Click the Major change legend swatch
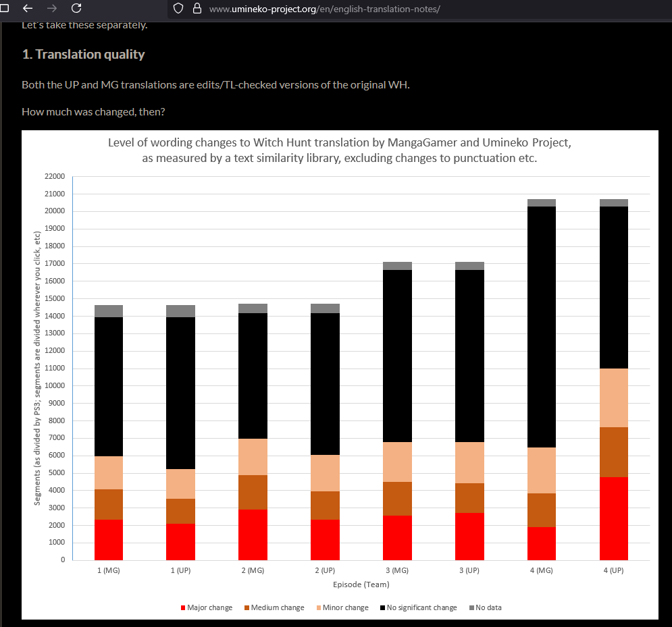This screenshot has height=627, width=672. [x=183, y=607]
